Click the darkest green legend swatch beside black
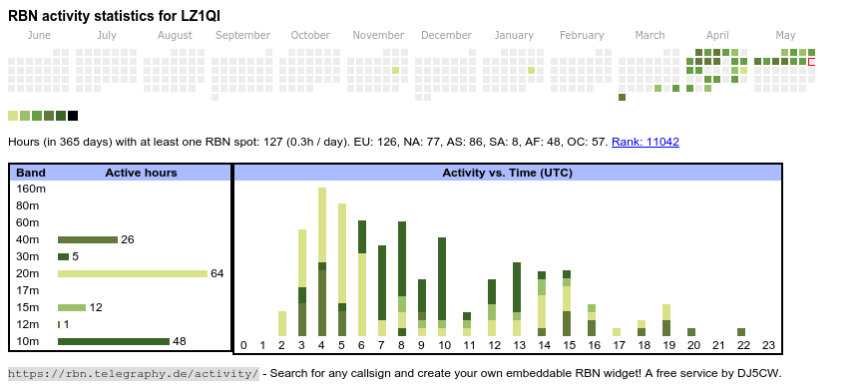 pos(61,116)
